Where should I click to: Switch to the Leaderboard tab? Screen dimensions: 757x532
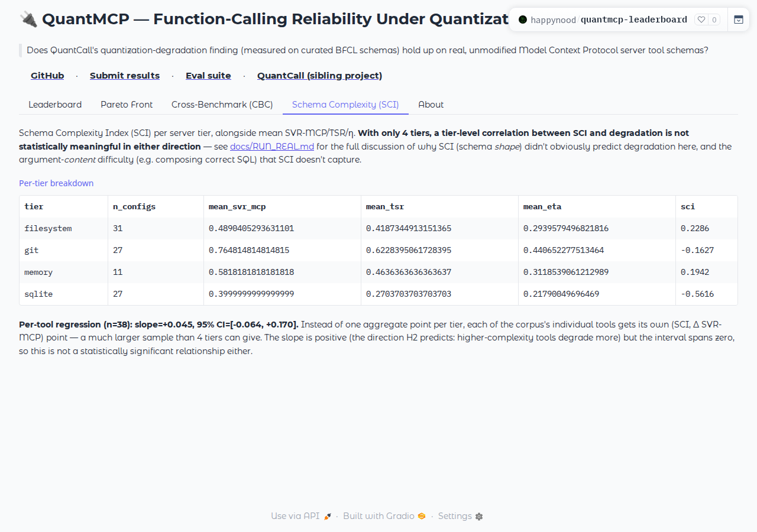[55, 105]
